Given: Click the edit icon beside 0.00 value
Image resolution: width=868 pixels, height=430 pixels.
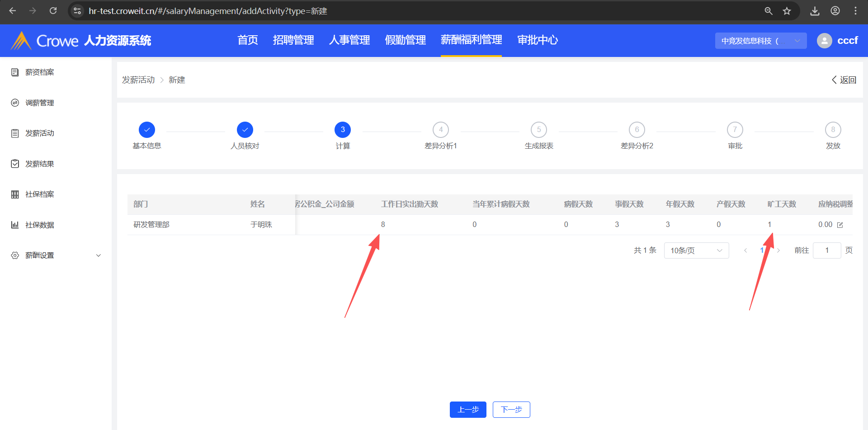Looking at the screenshot, I should pyautogui.click(x=840, y=225).
